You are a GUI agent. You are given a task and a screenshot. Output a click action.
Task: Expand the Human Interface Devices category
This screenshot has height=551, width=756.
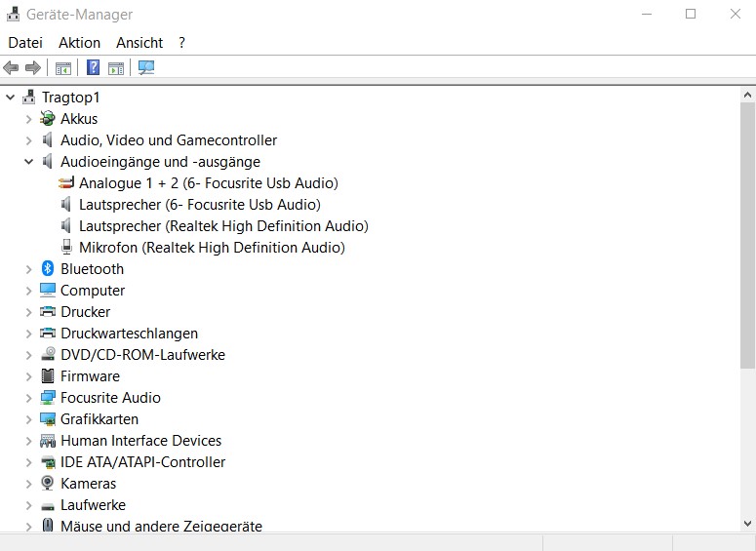click(x=29, y=441)
